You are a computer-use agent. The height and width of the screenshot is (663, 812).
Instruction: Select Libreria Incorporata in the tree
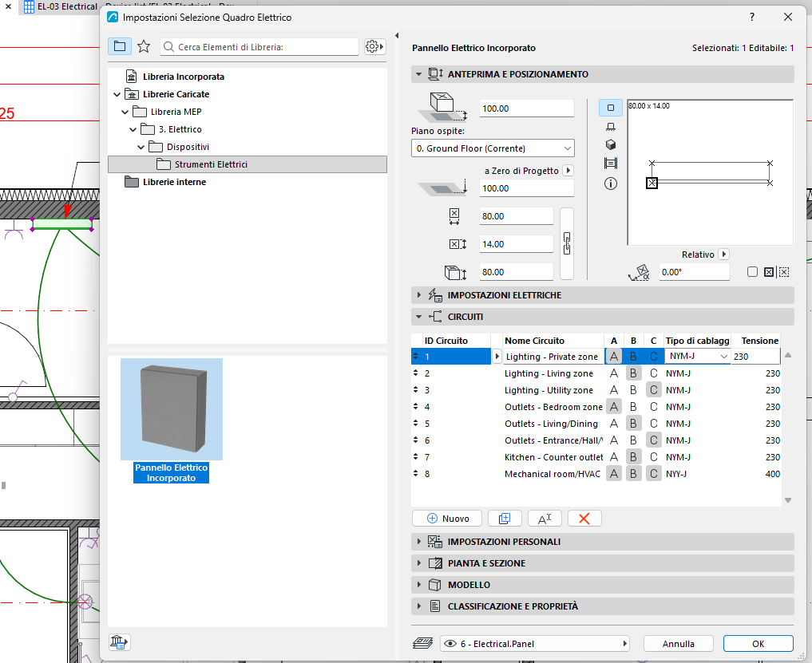tap(184, 77)
